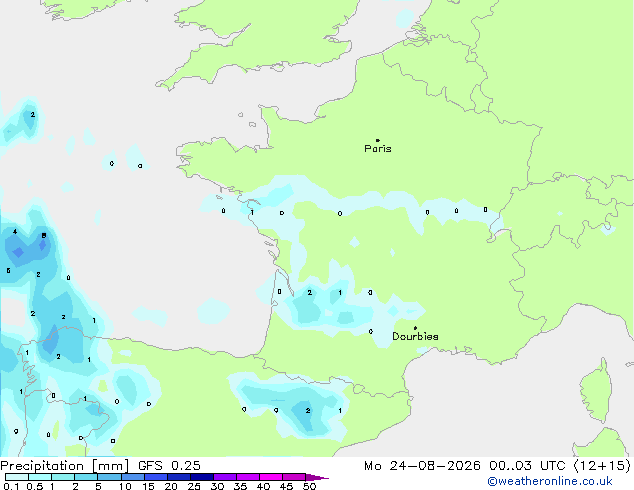Pick the purple legend swatch at 30

click(225, 477)
